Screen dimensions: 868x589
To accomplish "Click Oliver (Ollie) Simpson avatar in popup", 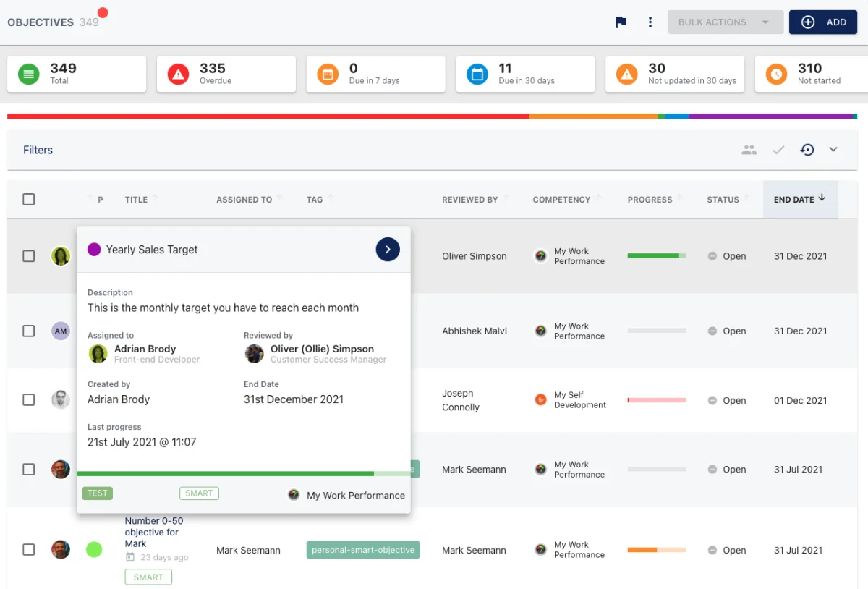I will (255, 353).
